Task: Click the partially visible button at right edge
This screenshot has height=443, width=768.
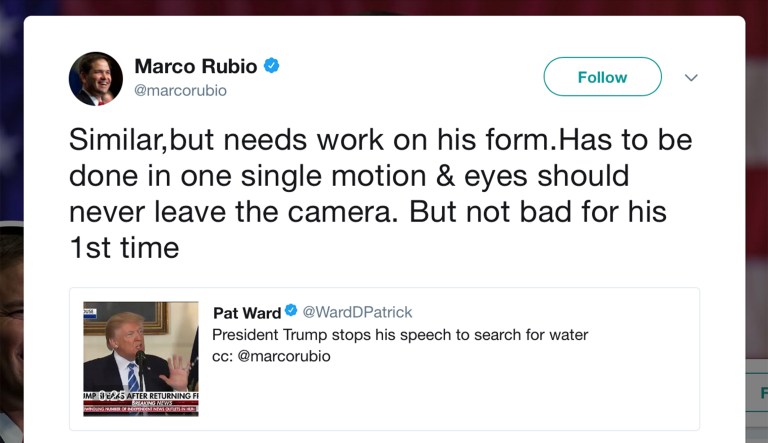Action: (759, 393)
